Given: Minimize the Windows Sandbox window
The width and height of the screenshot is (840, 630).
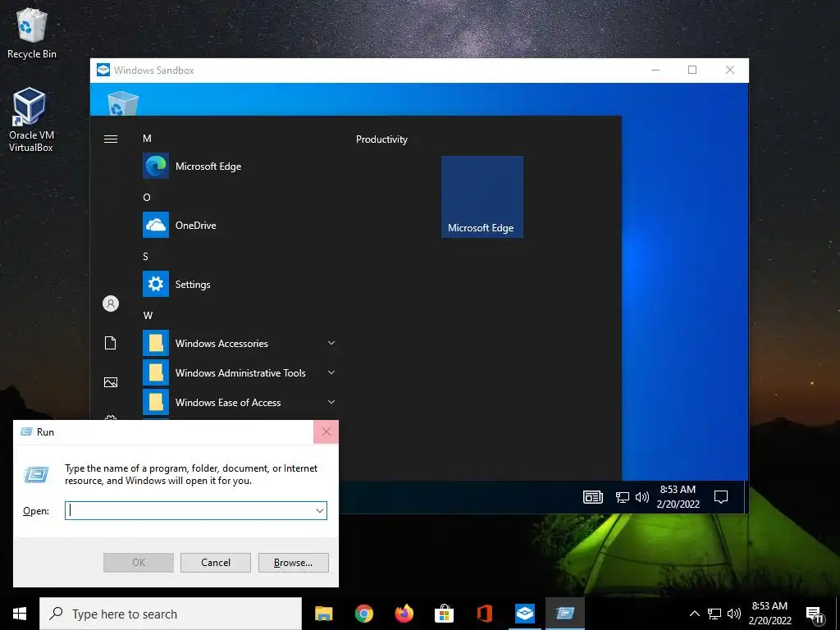Looking at the screenshot, I should click(655, 71).
